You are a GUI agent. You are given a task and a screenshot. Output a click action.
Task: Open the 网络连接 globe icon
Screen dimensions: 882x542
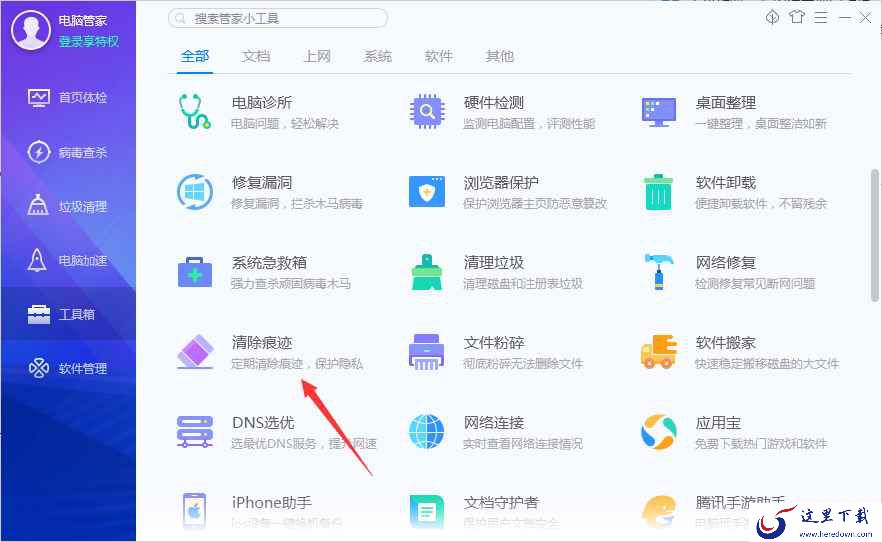pyautogui.click(x=426, y=432)
